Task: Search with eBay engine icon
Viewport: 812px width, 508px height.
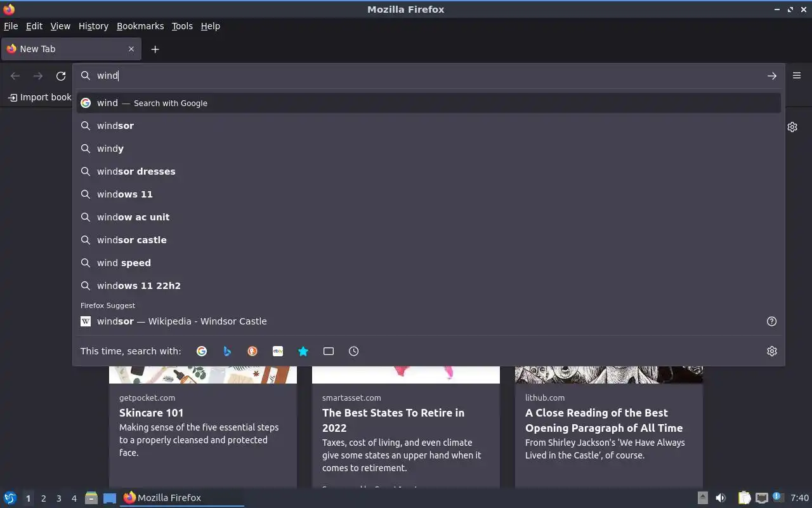Action: pyautogui.click(x=278, y=351)
